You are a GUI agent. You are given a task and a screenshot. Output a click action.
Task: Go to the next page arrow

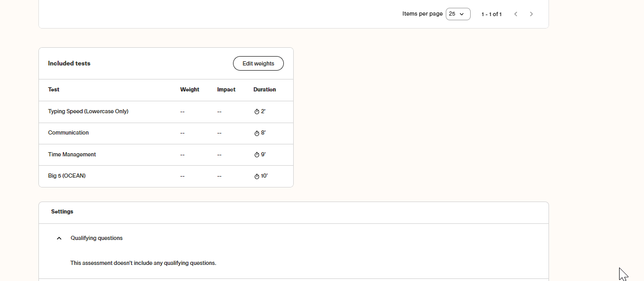[531, 14]
